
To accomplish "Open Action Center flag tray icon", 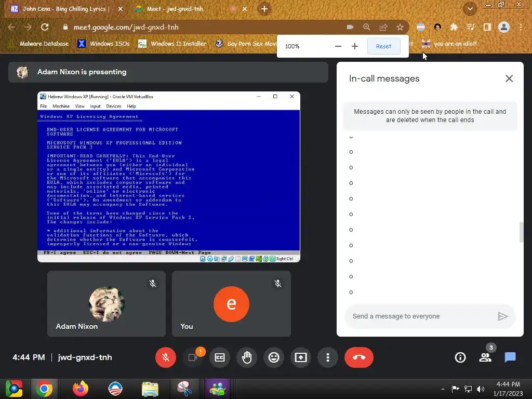I will 455,389.
